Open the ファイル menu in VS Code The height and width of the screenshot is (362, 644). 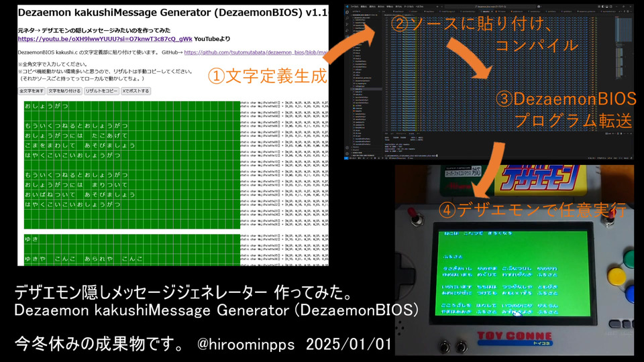pos(354,7)
